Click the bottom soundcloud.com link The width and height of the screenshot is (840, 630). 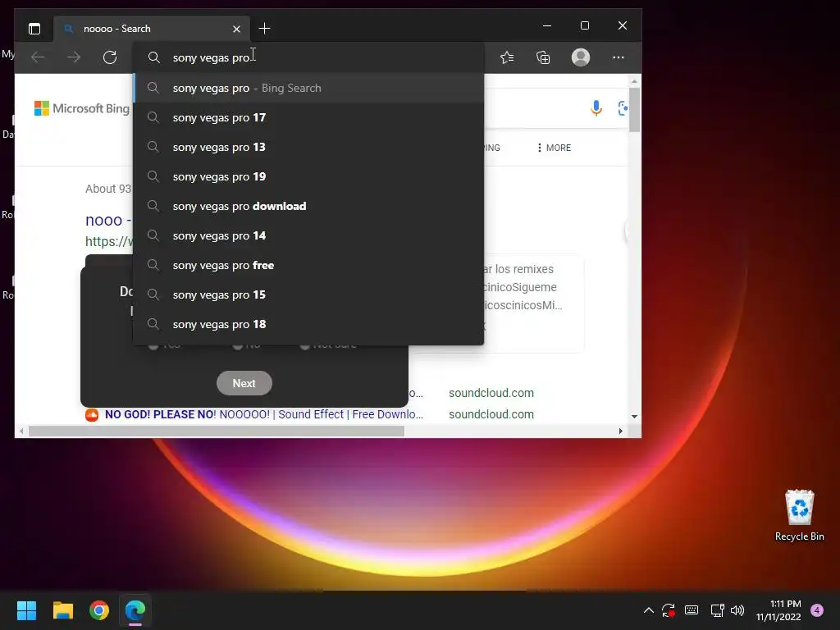point(491,414)
